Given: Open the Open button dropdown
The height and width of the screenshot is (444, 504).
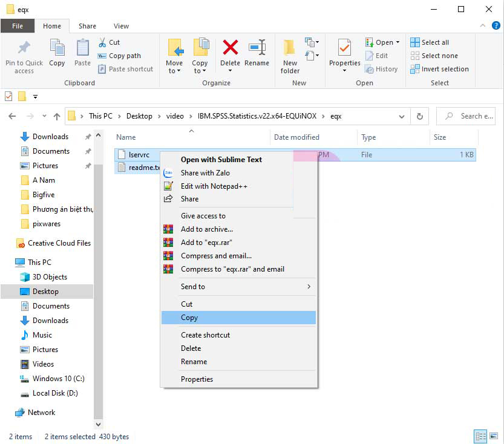Looking at the screenshot, I should 398,42.
